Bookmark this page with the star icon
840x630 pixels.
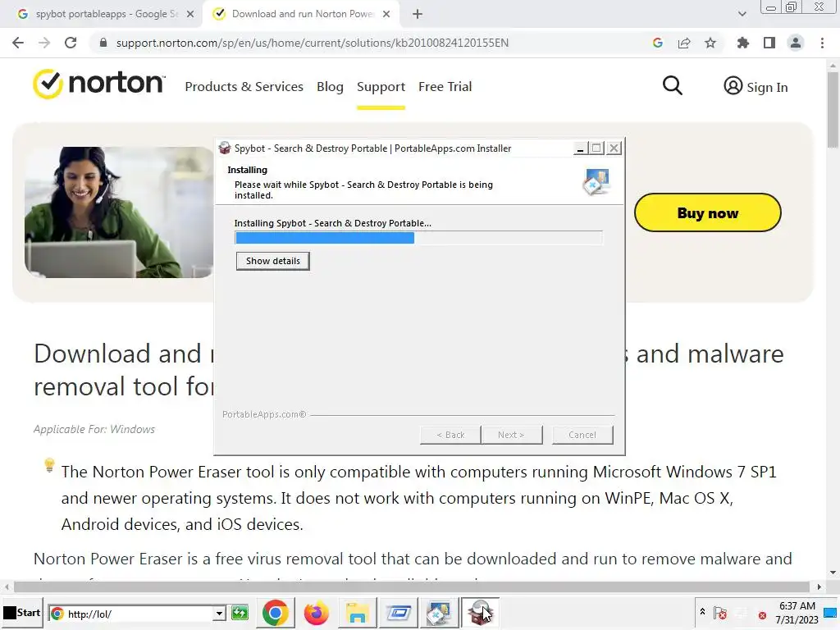point(710,43)
